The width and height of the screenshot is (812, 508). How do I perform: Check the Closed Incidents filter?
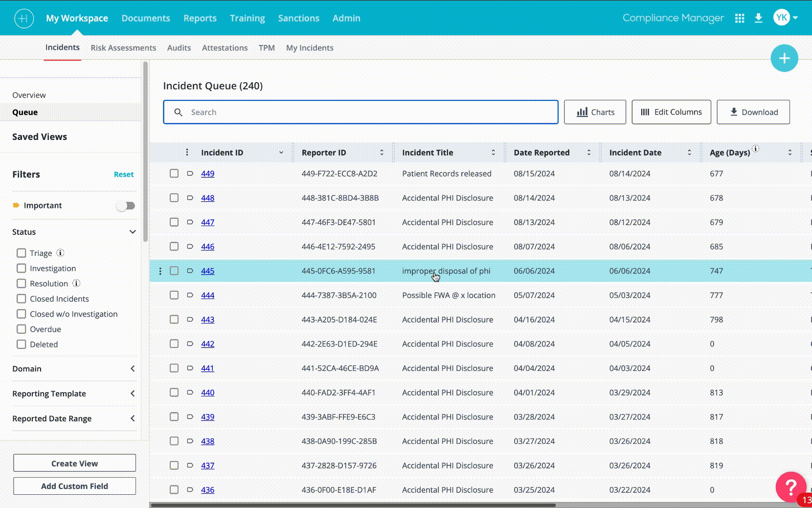21,299
